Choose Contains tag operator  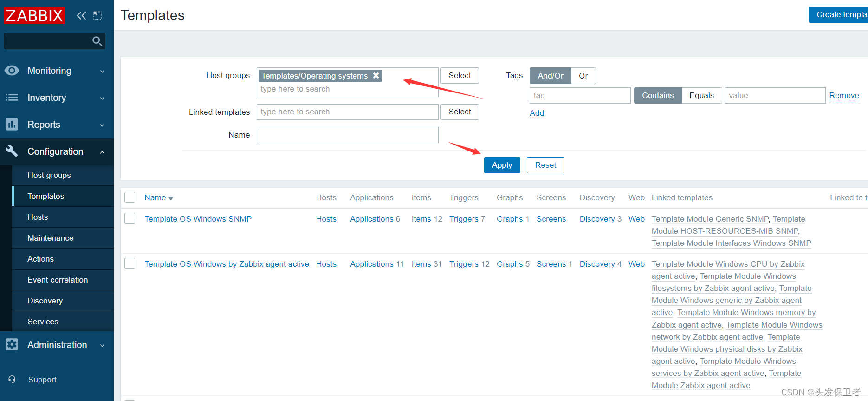[658, 95]
